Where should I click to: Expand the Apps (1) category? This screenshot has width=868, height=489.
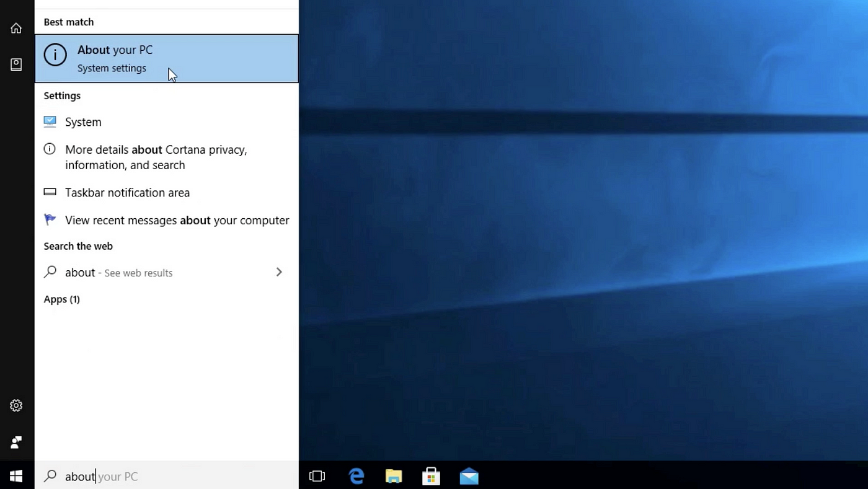[x=62, y=299]
